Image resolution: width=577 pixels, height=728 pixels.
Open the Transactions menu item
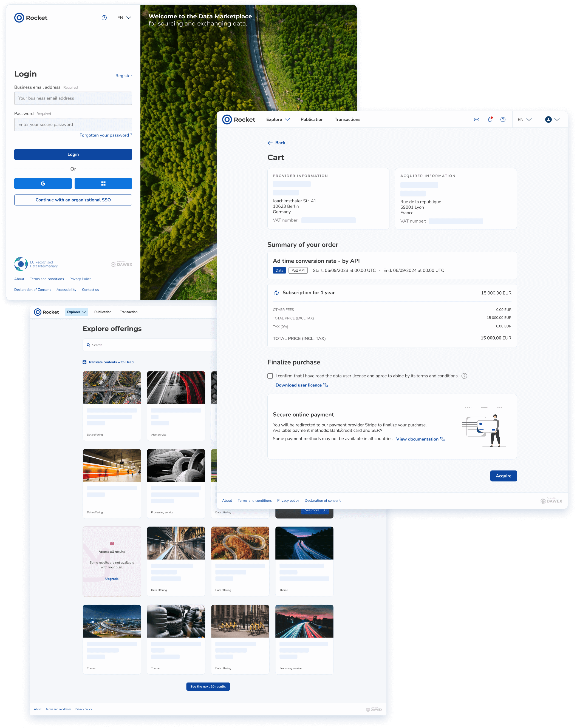click(347, 120)
